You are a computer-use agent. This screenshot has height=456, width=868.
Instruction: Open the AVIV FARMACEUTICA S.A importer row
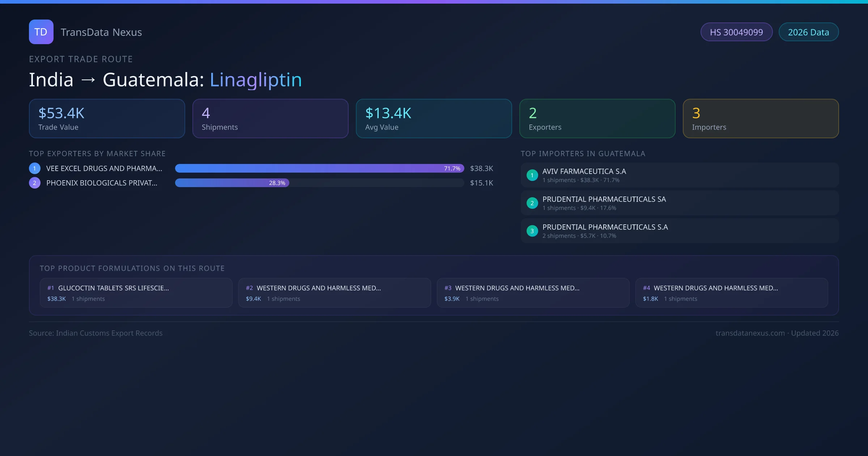tap(680, 175)
